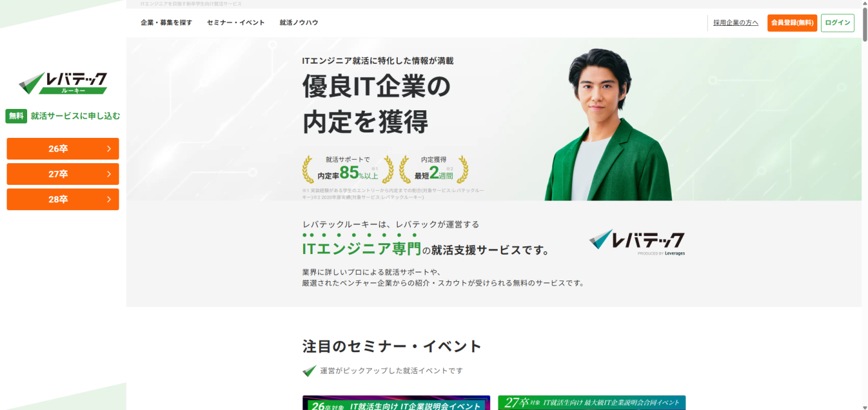Screen dimensions: 868x410
Task: Open 就活ノウハウ menu
Action: [299, 23]
